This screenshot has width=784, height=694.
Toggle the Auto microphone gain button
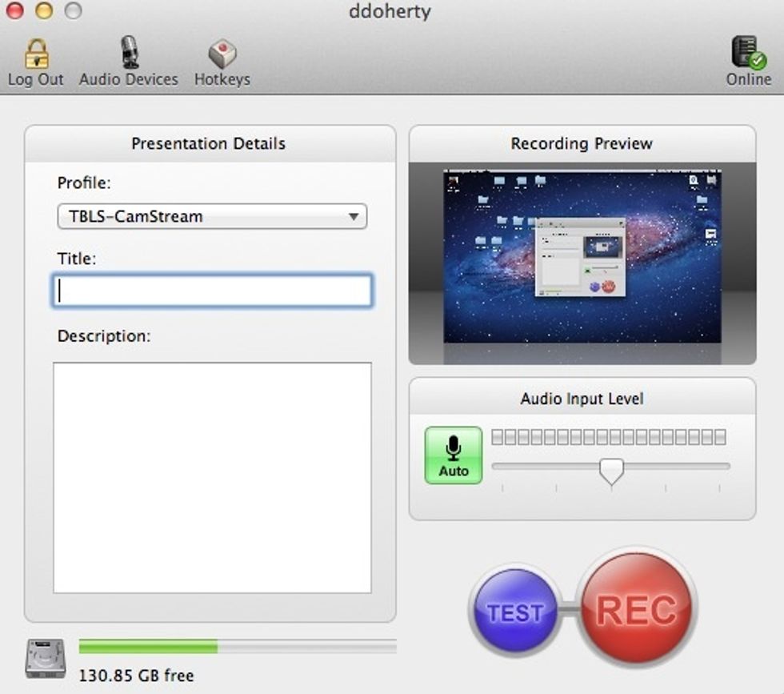click(x=453, y=455)
